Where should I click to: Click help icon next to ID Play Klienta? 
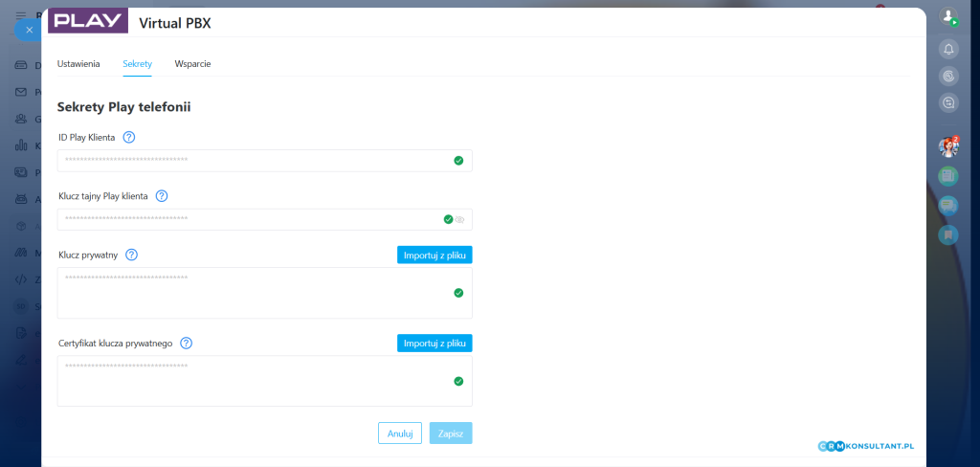(129, 138)
